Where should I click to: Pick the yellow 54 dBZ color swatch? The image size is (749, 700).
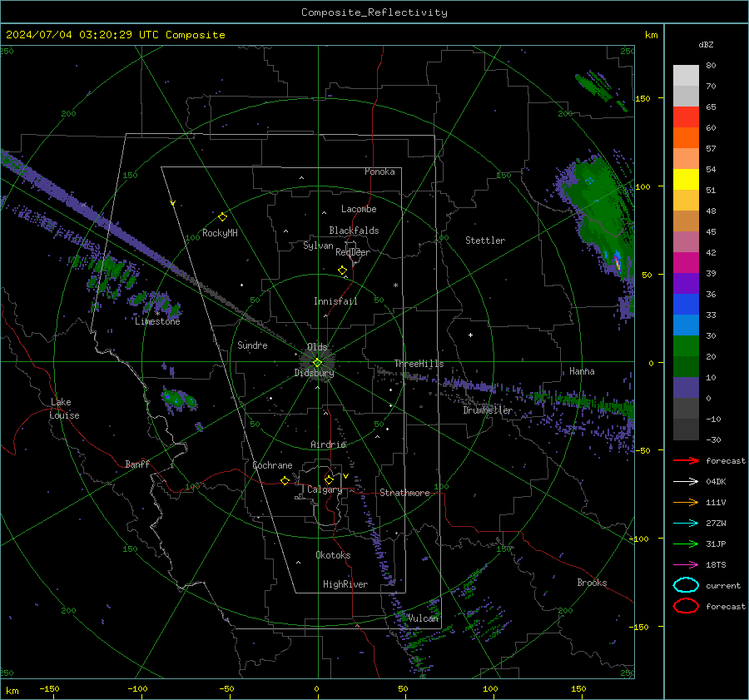686,179
